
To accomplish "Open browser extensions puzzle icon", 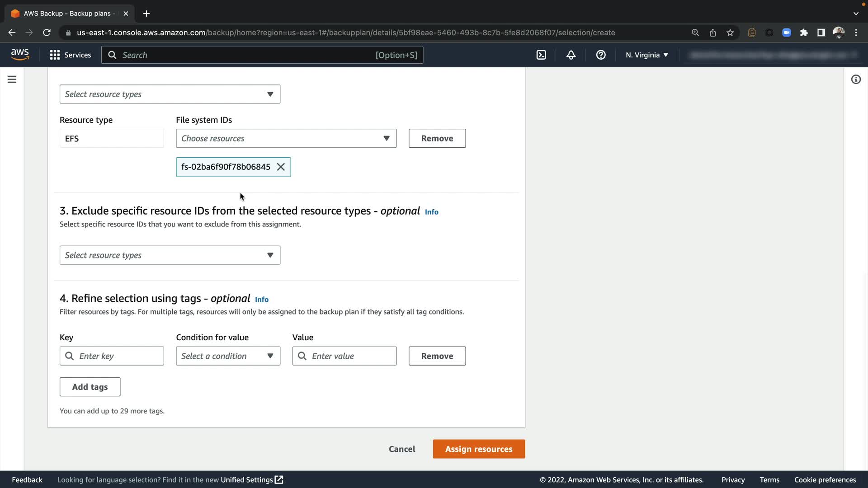I will click(804, 33).
